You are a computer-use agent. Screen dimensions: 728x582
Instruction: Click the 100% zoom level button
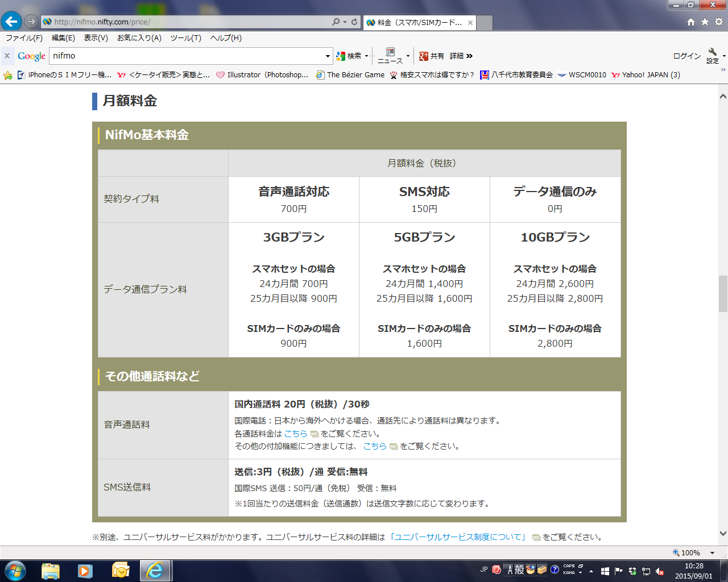[x=686, y=552]
